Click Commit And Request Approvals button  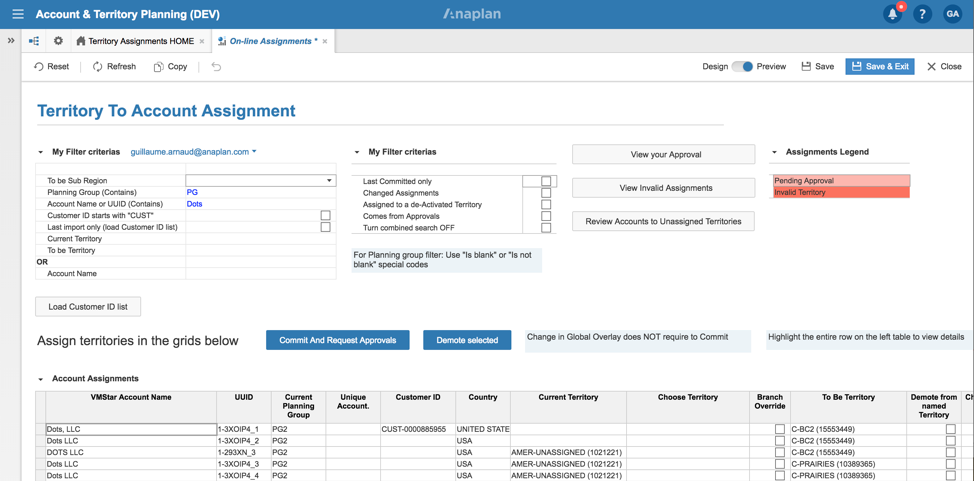click(338, 340)
